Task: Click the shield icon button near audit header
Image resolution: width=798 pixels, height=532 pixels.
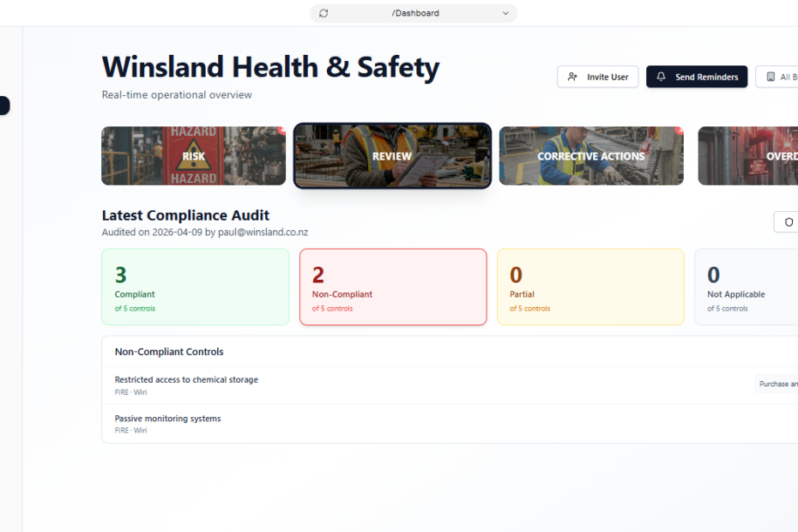Action: (789, 222)
